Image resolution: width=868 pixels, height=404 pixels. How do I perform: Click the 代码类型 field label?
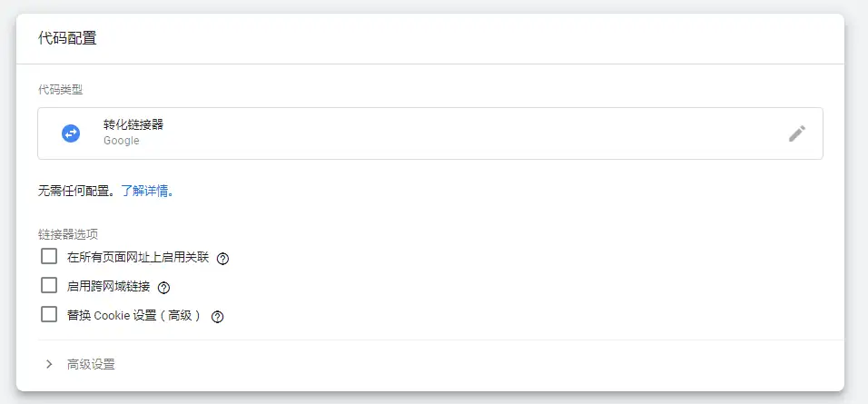[62, 89]
